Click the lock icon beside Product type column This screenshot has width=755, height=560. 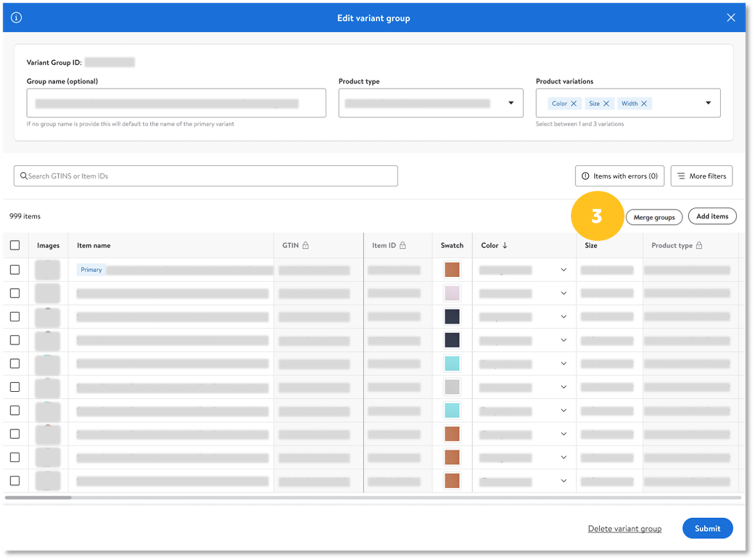[699, 245]
